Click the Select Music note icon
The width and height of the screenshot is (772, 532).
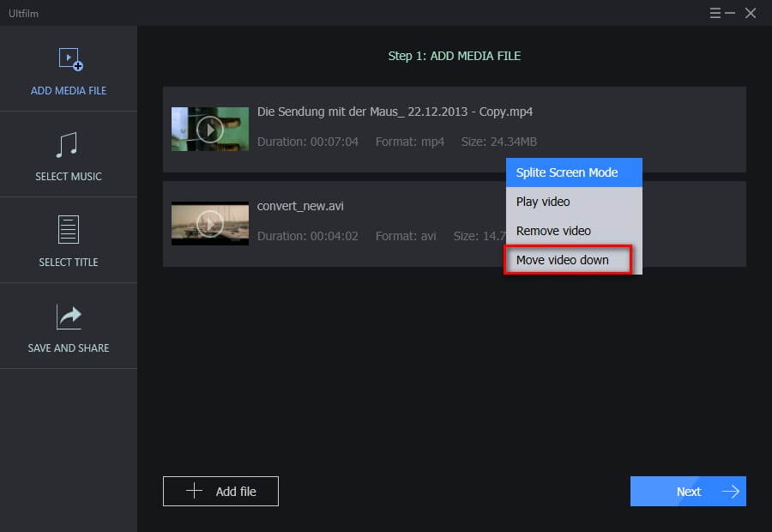pyautogui.click(x=67, y=145)
